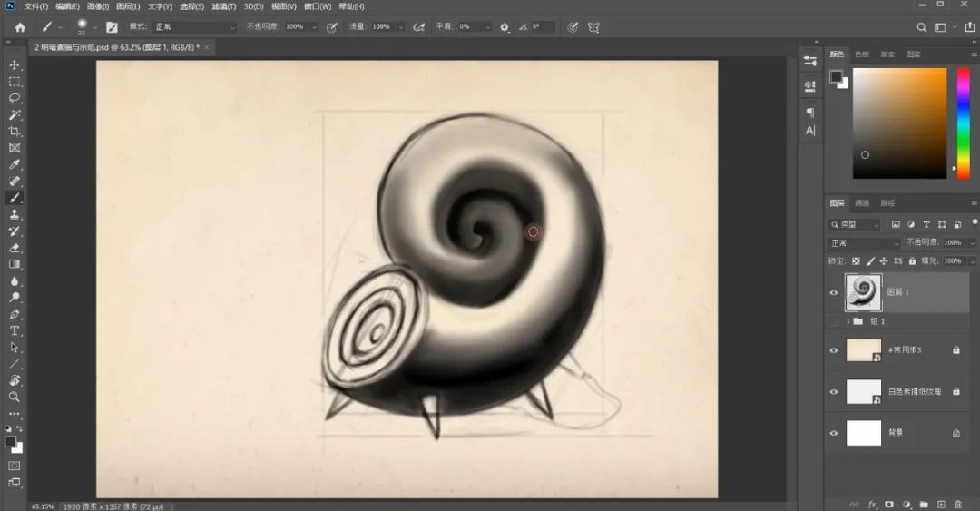Image resolution: width=980 pixels, height=511 pixels.
Task: Activate the Eyedropper tool
Action: click(15, 164)
